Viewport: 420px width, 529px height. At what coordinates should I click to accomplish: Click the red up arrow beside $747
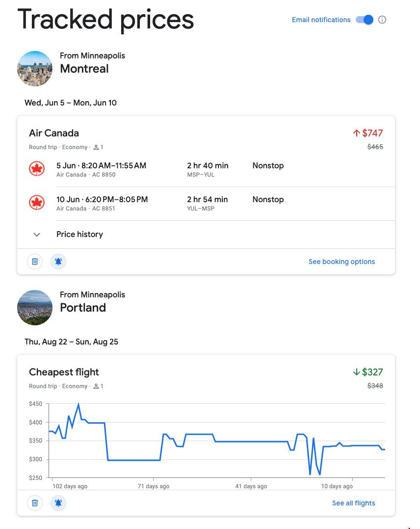pyautogui.click(x=356, y=132)
